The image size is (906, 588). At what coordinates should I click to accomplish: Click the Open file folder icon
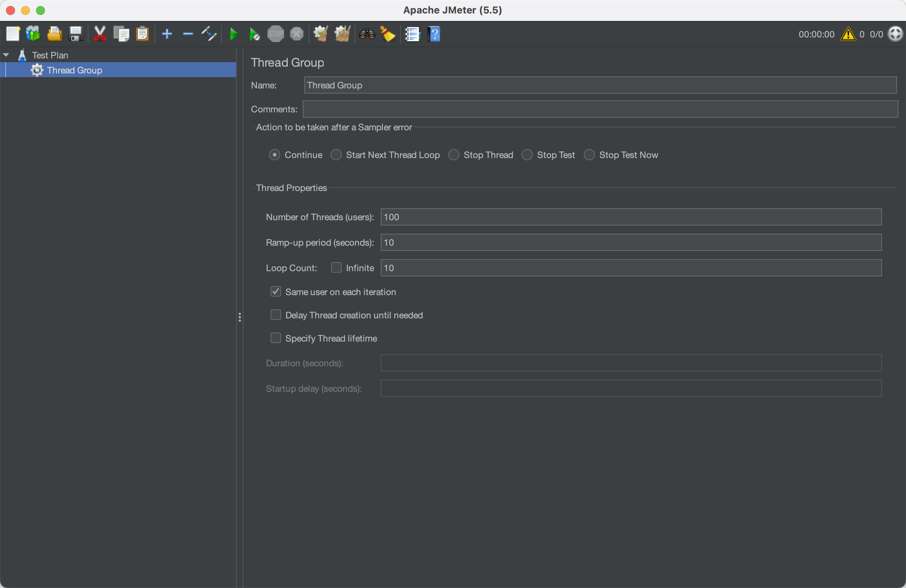[x=54, y=34]
